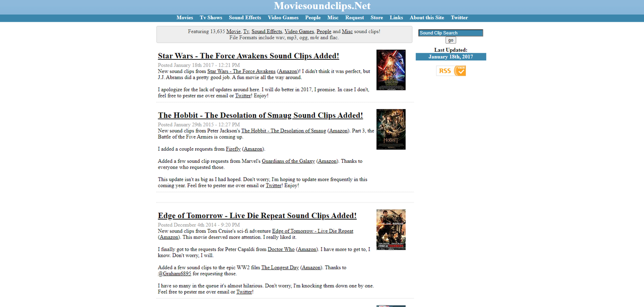Click Guardians of the Galaxy link

click(288, 161)
